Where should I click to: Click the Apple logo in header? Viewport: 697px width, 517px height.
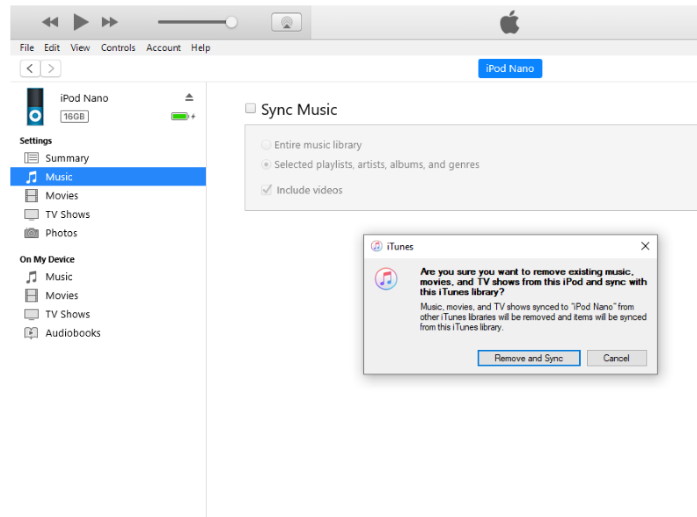(509, 22)
